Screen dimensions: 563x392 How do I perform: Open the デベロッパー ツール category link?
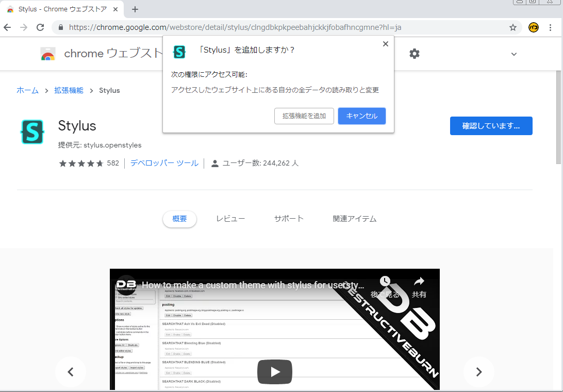click(164, 163)
